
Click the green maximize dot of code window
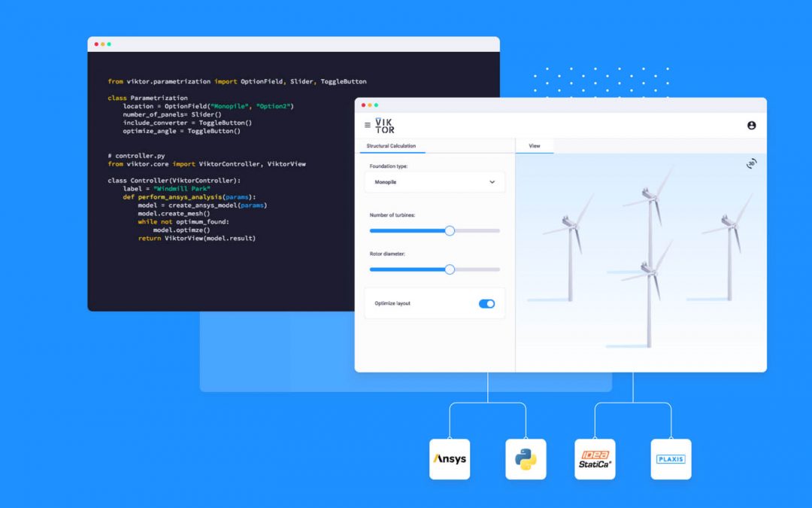click(x=109, y=44)
